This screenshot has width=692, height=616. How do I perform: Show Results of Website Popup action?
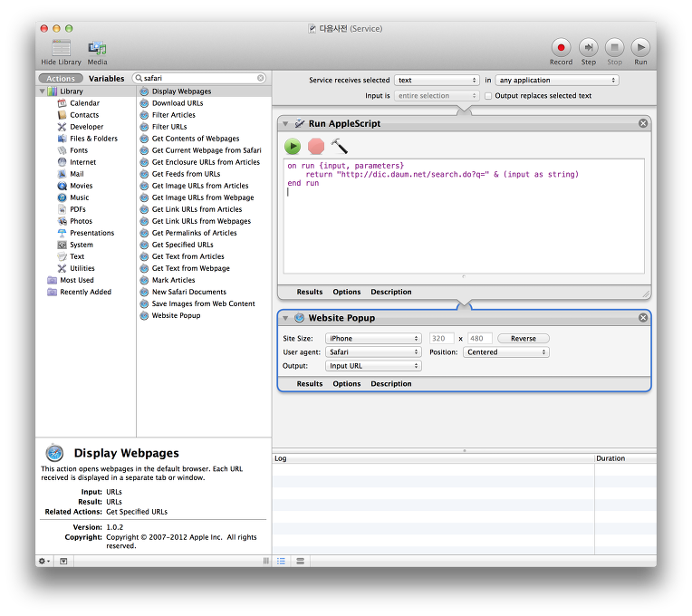[x=310, y=384]
